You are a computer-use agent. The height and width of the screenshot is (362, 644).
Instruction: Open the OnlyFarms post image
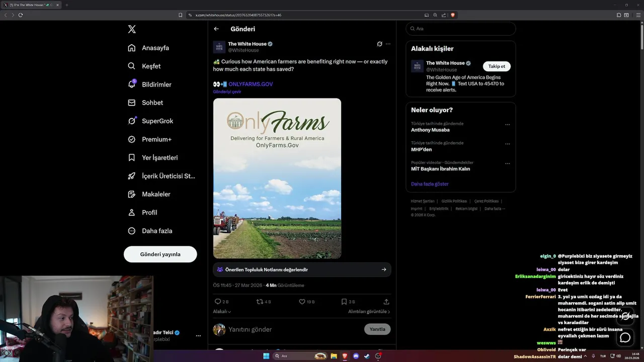click(x=277, y=178)
